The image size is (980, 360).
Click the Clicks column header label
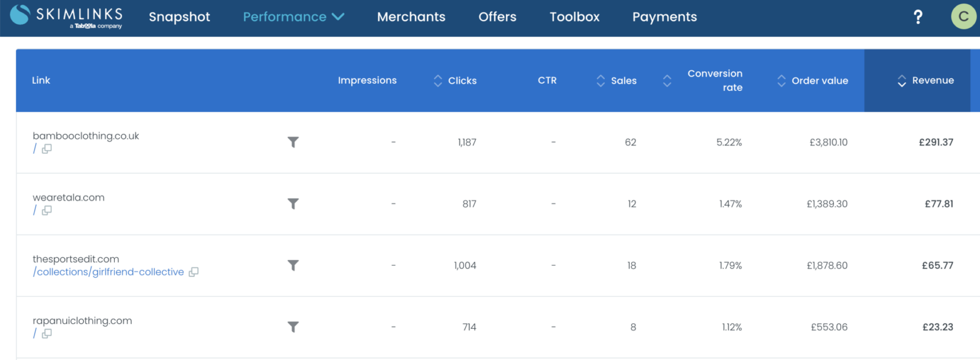point(462,81)
